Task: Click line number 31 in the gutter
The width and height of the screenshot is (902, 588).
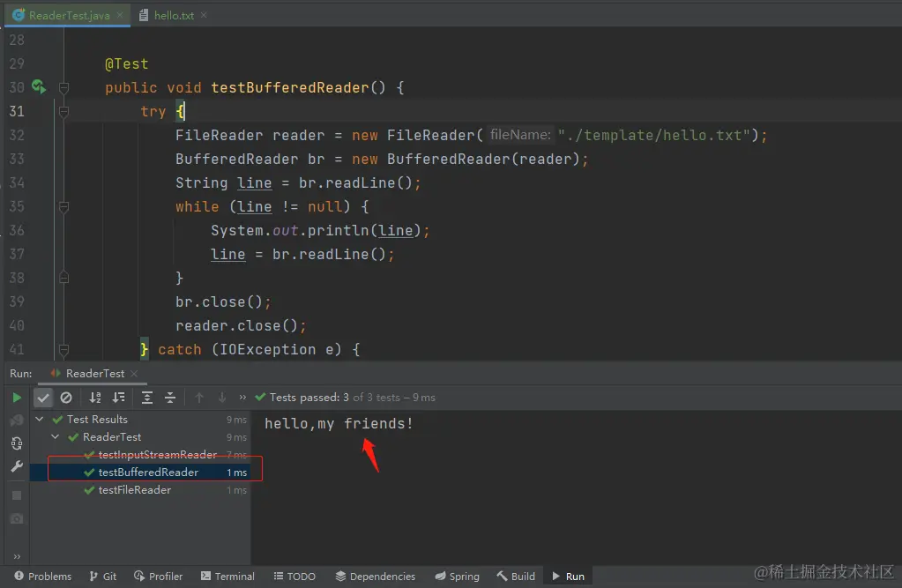Action: click(x=17, y=112)
